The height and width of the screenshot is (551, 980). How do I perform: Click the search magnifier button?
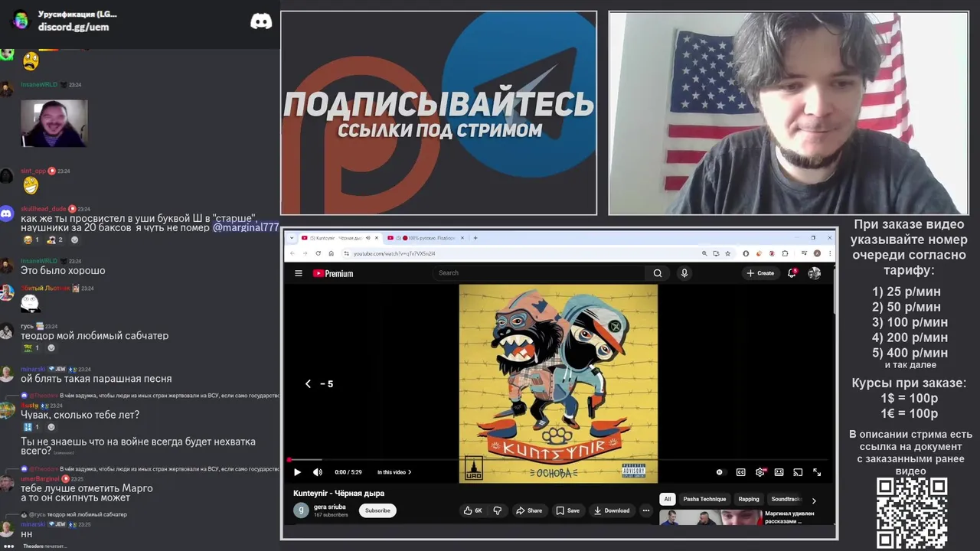click(658, 272)
